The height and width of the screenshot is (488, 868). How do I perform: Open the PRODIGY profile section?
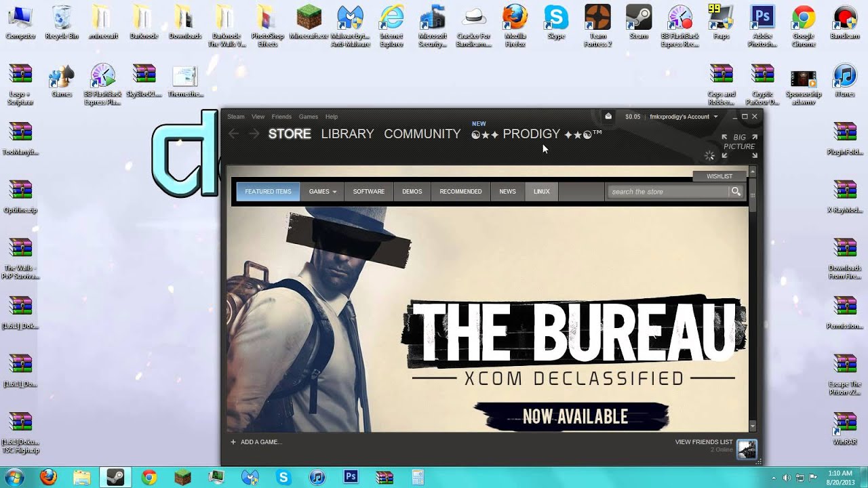tap(536, 134)
